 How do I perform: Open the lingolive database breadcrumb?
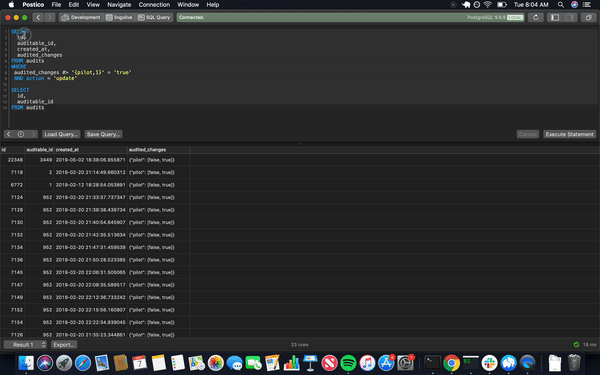click(x=119, y=17)
